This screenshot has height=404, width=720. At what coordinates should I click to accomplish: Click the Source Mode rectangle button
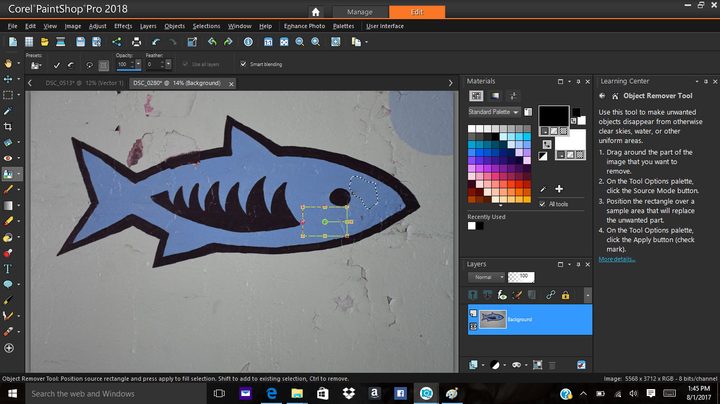[104, 65]
